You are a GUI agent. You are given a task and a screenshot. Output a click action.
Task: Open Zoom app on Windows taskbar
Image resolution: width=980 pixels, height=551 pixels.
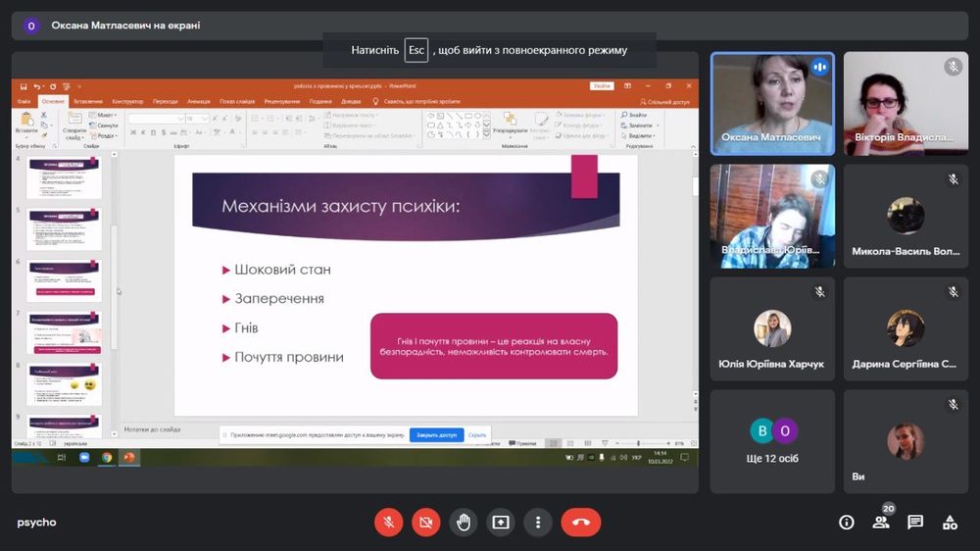tap(84, 457)
